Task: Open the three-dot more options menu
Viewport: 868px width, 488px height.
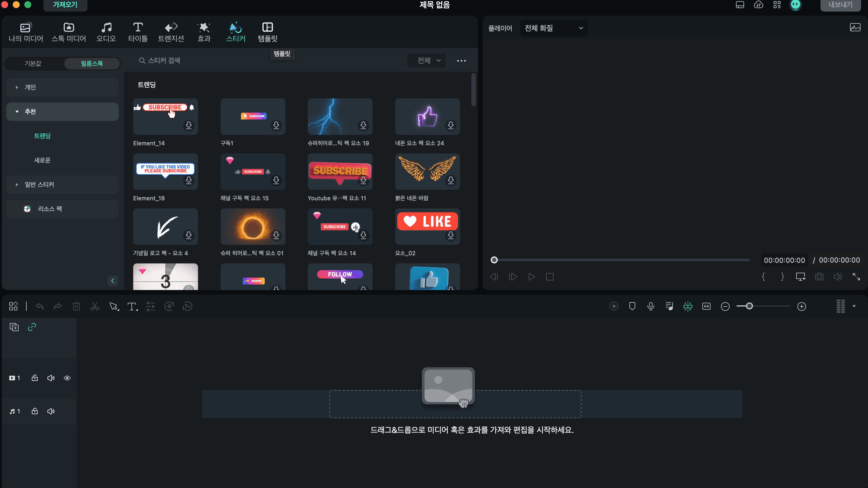Action: pyautogui.click(x=461, y=60)
